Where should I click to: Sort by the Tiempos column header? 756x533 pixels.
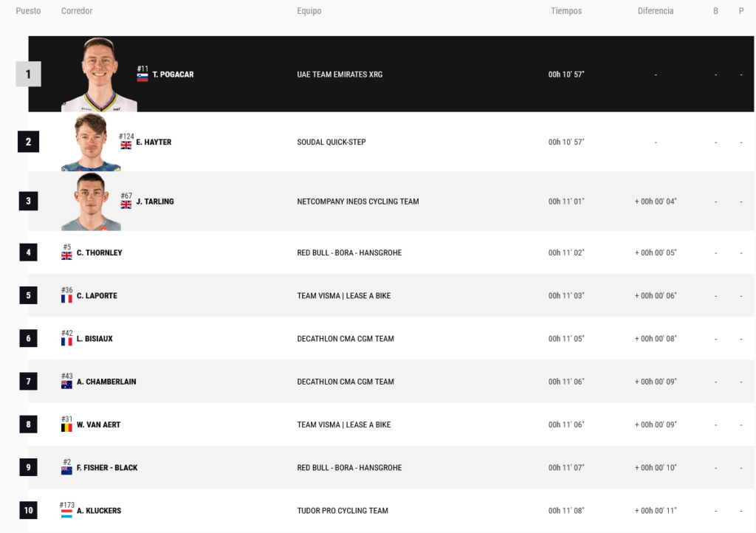[x=566, y=10]
